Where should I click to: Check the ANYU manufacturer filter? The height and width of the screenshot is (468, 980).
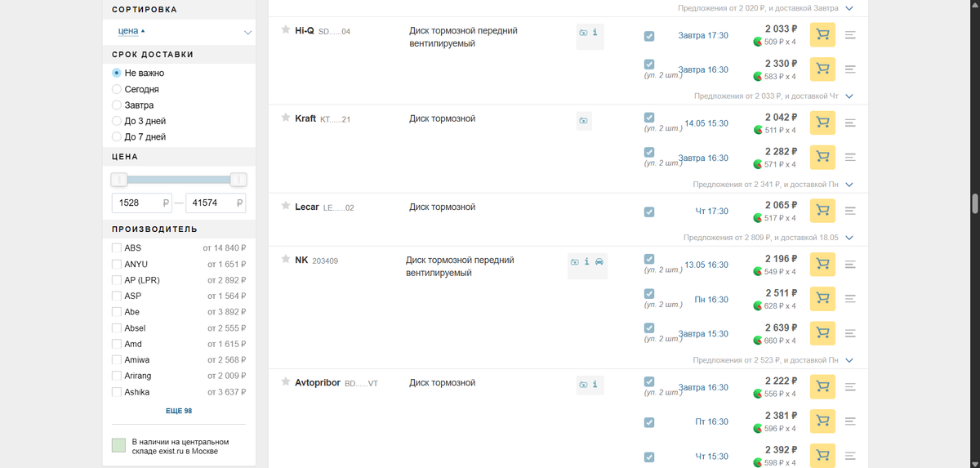point(117,264)
